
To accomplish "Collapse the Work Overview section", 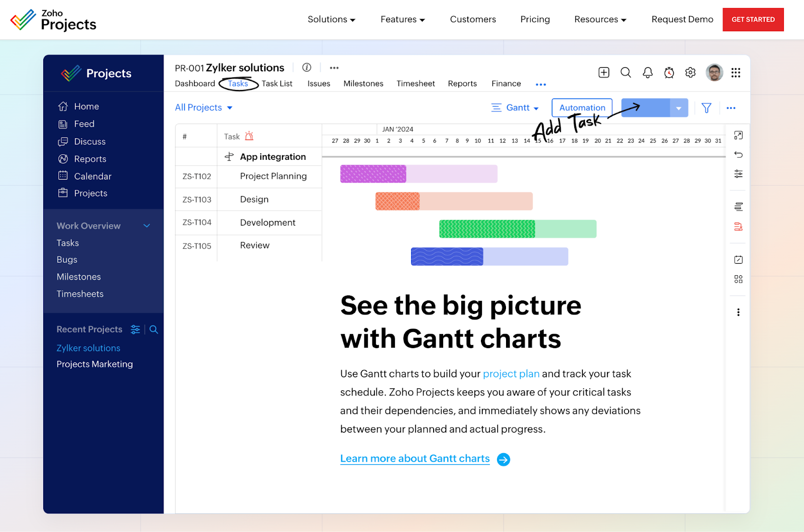I will click(x=146, y=226).
